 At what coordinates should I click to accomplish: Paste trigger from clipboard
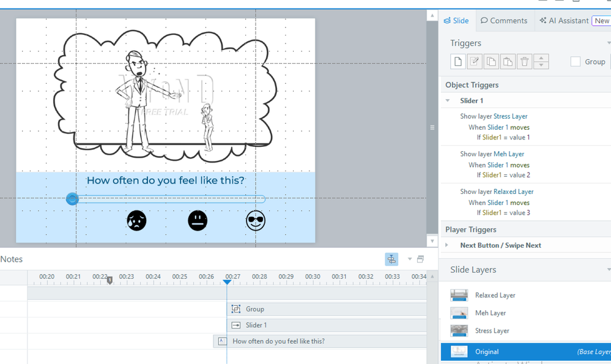(508, 61)
